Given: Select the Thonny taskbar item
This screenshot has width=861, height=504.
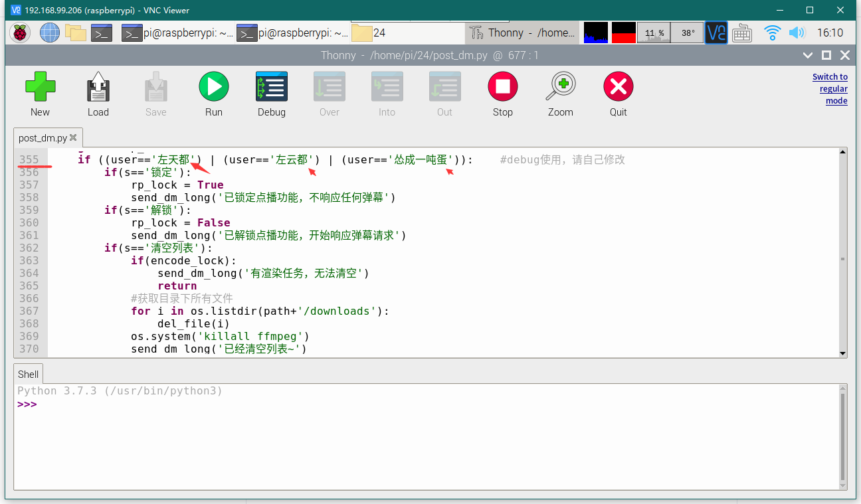Looking at the screenshot, I should pyautogui.click(x=522, y=33).
